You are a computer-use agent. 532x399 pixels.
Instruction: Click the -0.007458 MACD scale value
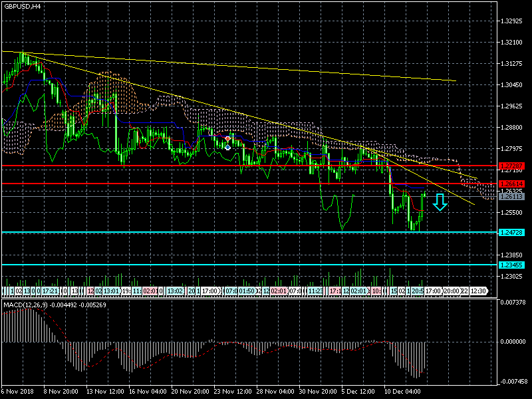(x=511, y=381)
